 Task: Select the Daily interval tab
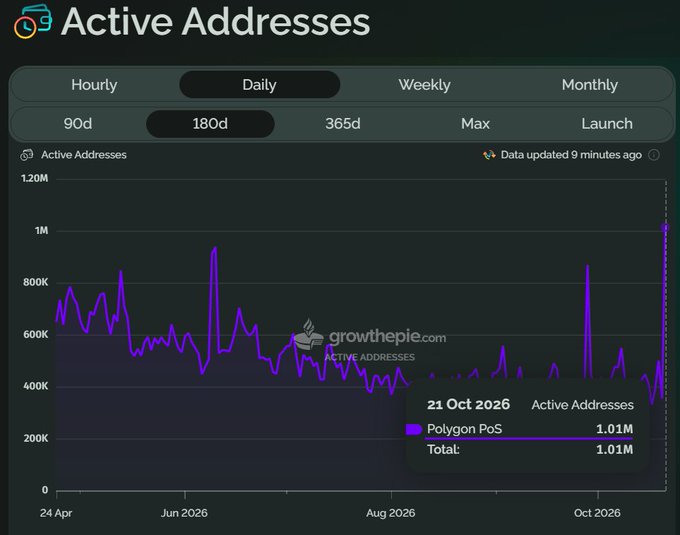coord(259,85)
